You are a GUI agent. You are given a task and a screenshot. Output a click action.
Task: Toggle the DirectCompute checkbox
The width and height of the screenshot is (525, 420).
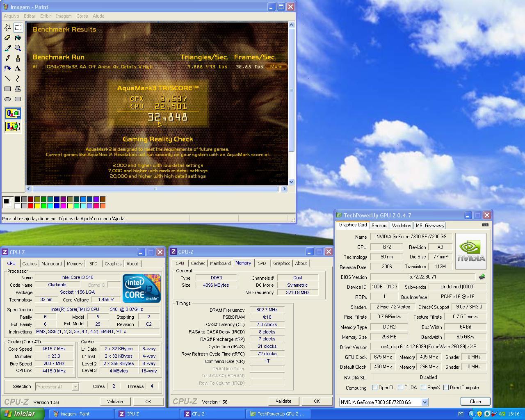(446, 388)
